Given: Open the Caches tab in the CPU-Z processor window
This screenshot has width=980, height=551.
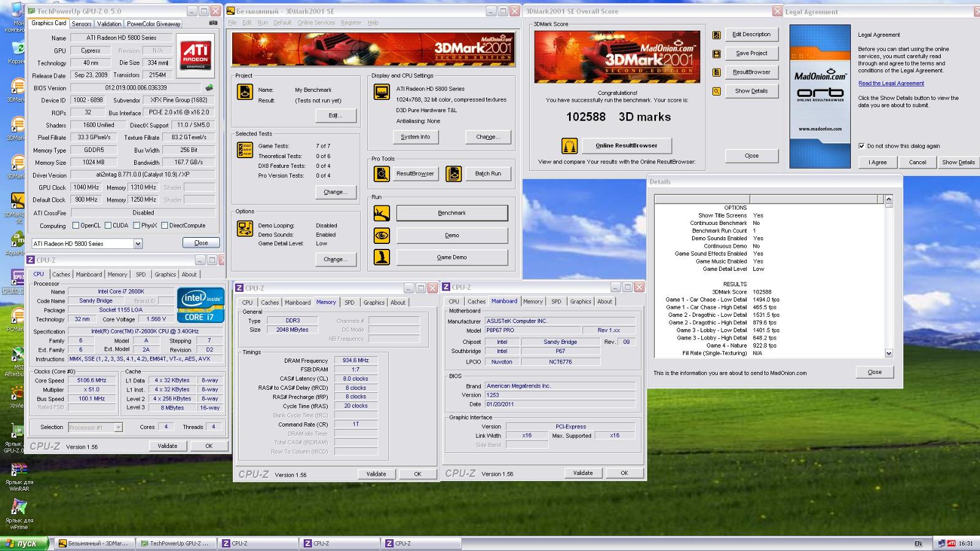Looking at the screenshot, I should (61, 275).
